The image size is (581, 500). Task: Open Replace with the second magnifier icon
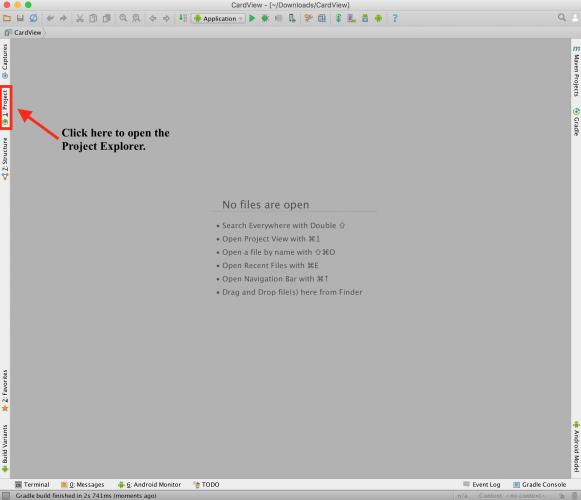(x=136, y=18)
